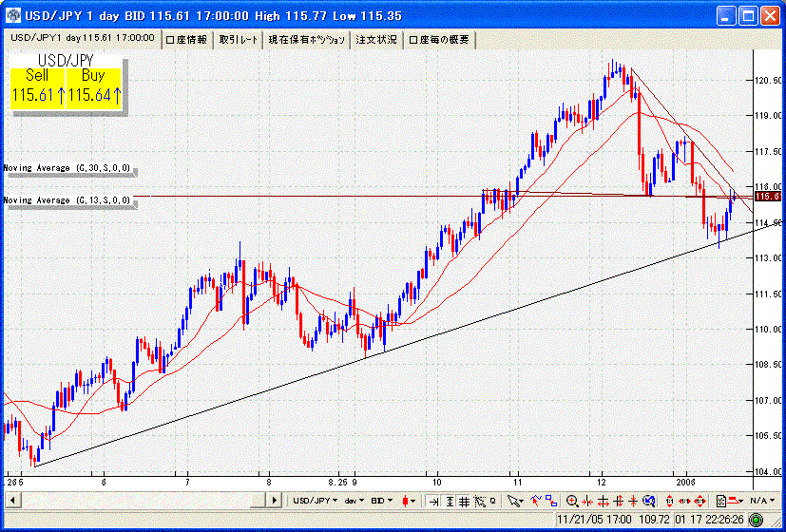This screenshot has width=786, height=532.
Task: Switch to the USD/JPY1 day chart tab
Action: point(82,38)
